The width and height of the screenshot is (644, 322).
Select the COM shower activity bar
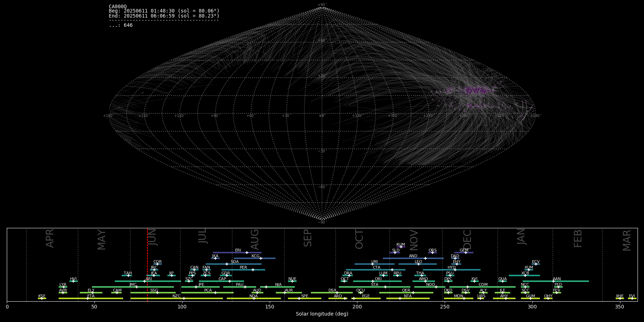point(482,287)
